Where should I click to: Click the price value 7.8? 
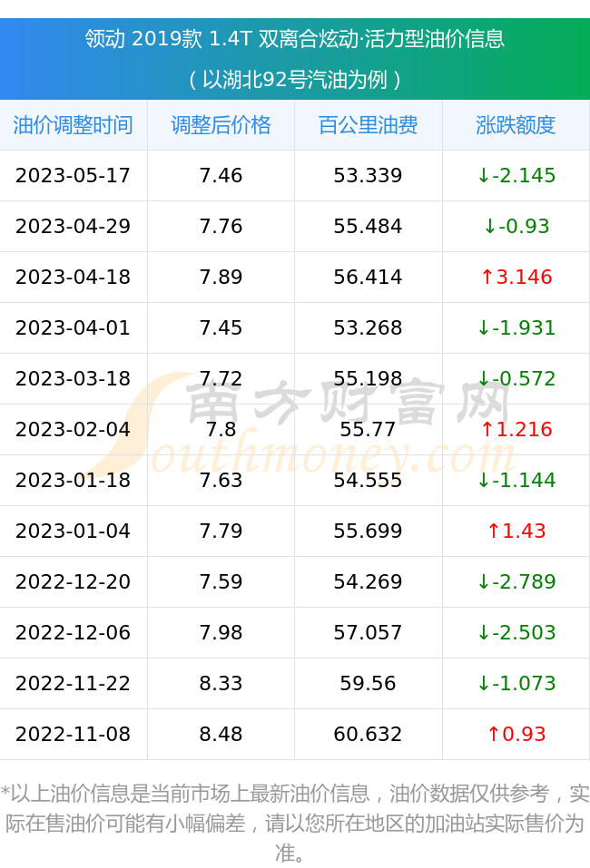coord(221,430)
